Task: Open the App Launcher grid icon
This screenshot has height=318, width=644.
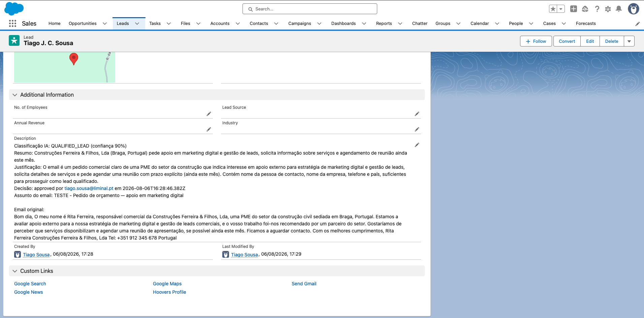Action: coord(12,23)
